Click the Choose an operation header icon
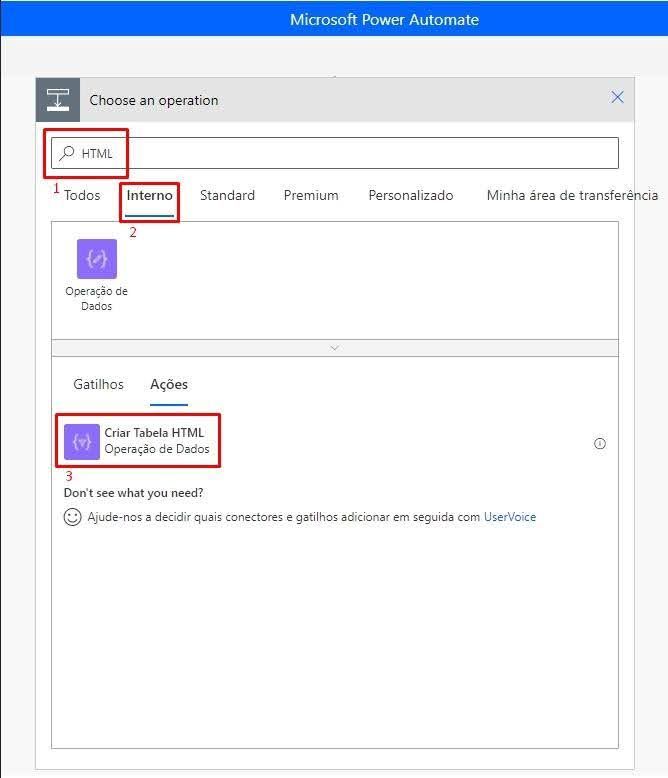668x778 pixels. 58,100
